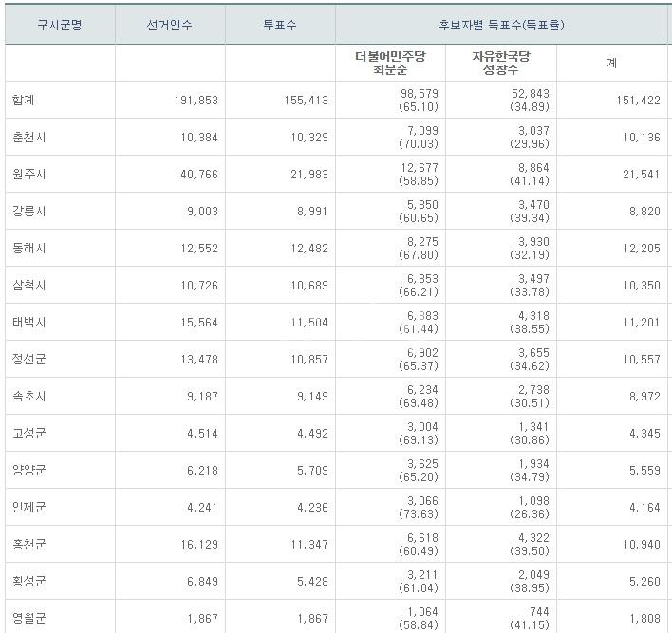Click the 98,579 (65.10) cell

(419, 100)
